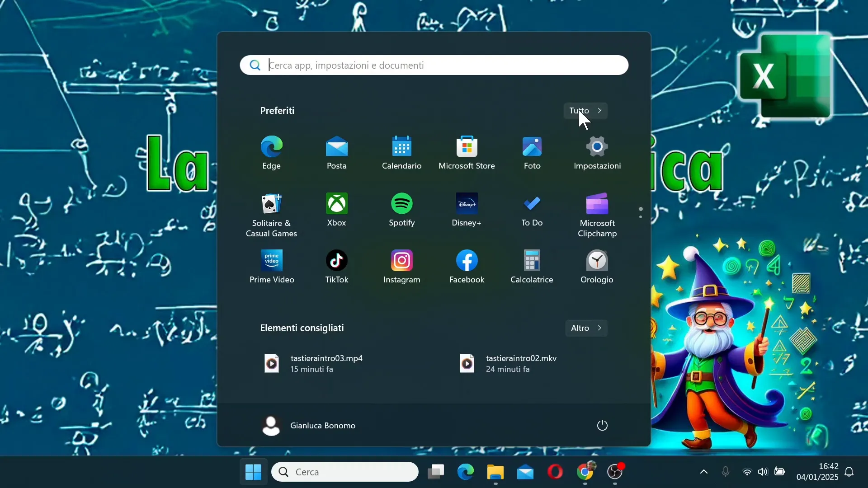Image resolution: width=868 pixels, height=488 pixels.
Task: Show hidden tray icons chevron
Action: point(704,472)
